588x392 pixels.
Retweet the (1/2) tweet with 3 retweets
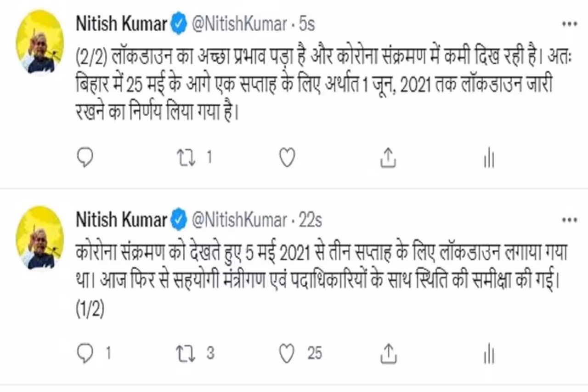point(187,353)
